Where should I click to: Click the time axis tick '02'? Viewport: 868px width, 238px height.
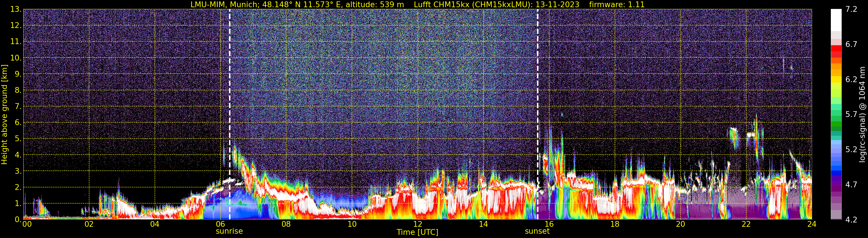[89, 224]
